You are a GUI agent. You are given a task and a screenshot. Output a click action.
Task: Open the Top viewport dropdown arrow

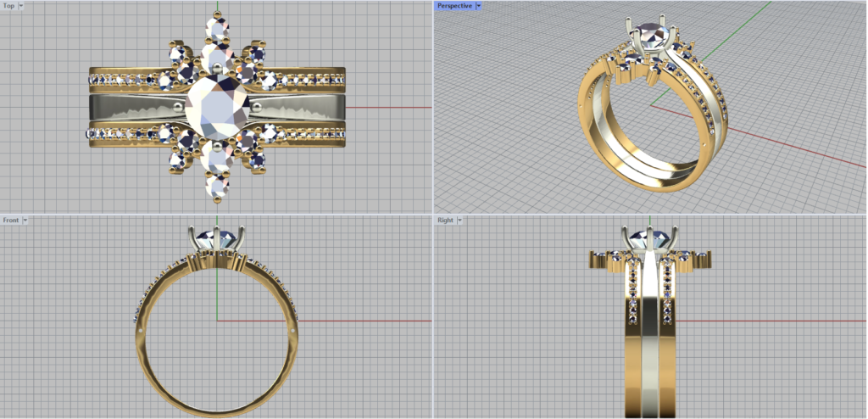pos(21,5)
